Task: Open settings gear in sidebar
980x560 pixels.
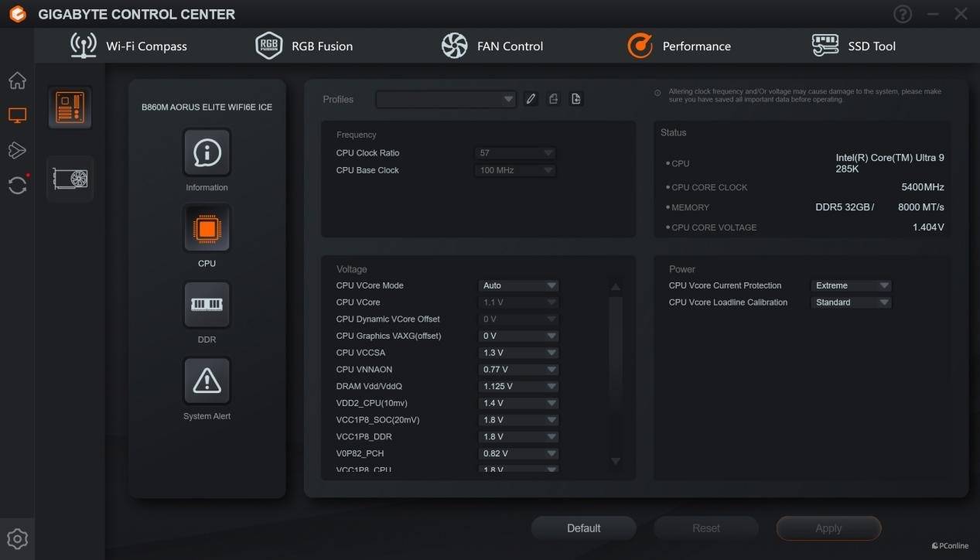Action: tap(17, 538)
